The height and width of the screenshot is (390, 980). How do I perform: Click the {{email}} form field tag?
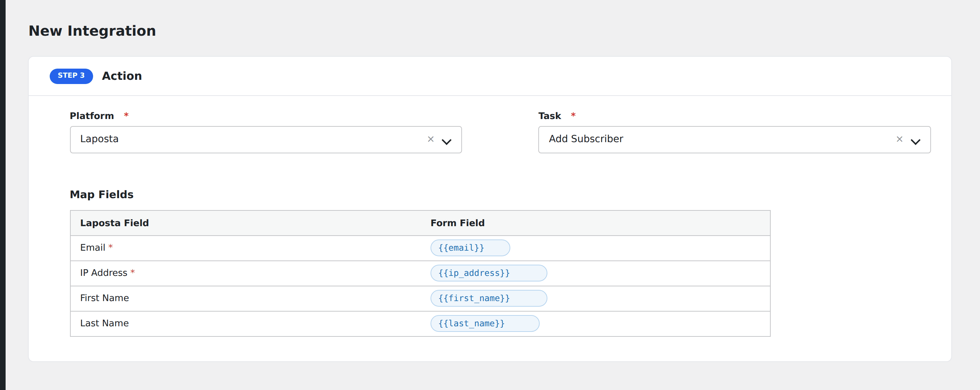click(x=470, y=248)
